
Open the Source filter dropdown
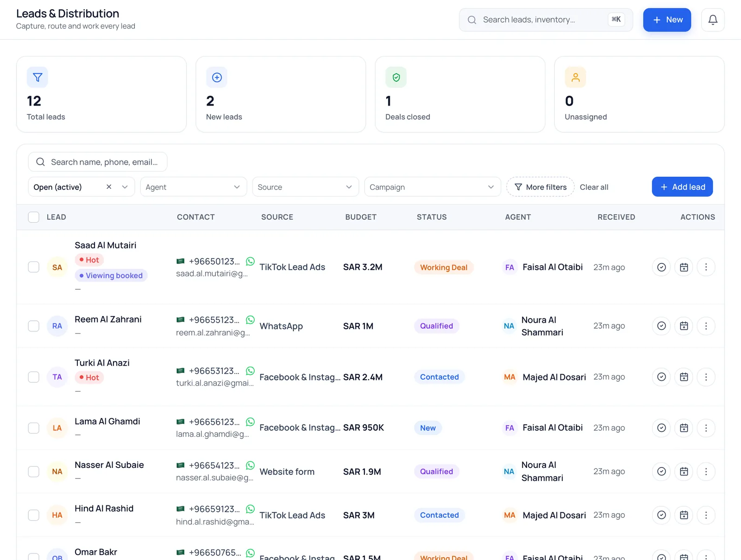305,187
